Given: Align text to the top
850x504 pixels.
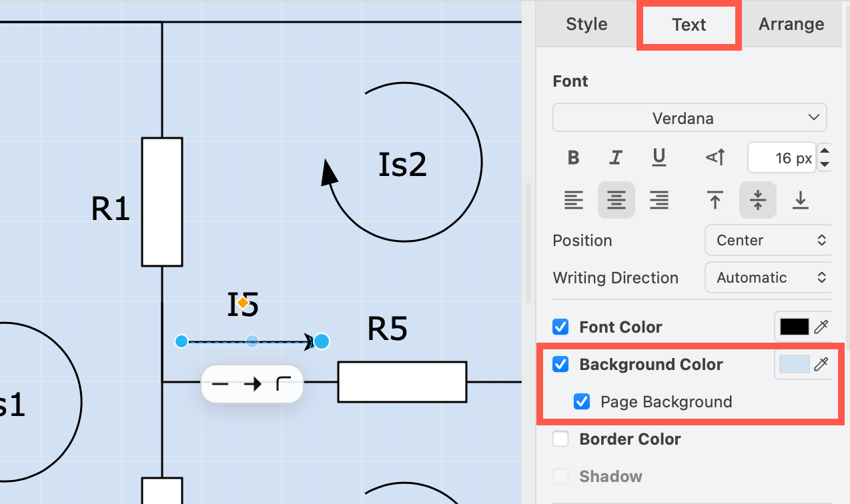Looking at the screenshot, I should (x=715, y=200).
